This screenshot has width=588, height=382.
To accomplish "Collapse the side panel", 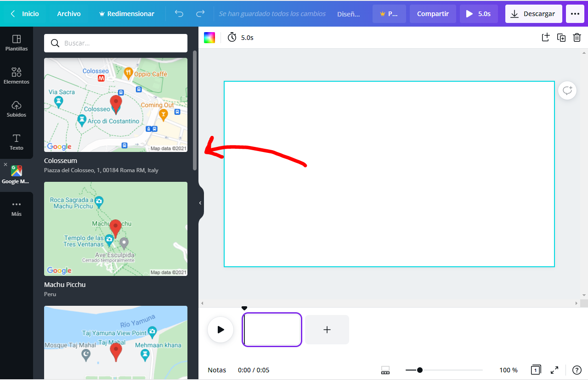I will [200, 203].
